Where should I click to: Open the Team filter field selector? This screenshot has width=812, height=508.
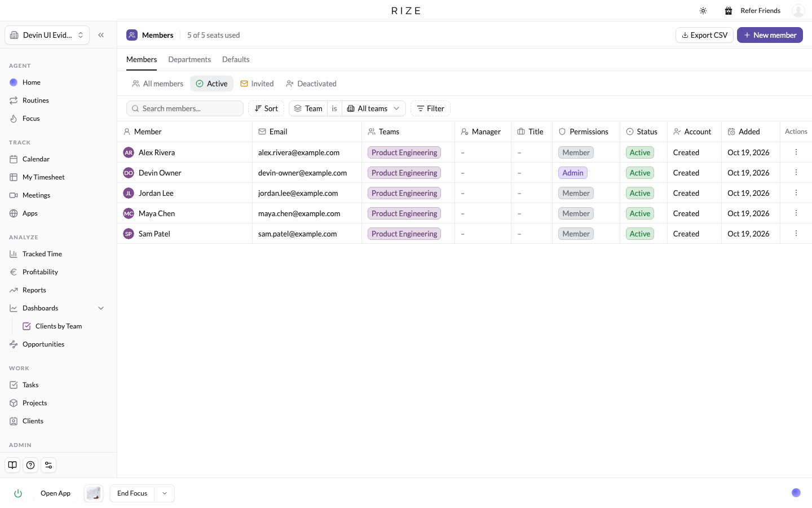click(x=308, y=108)
